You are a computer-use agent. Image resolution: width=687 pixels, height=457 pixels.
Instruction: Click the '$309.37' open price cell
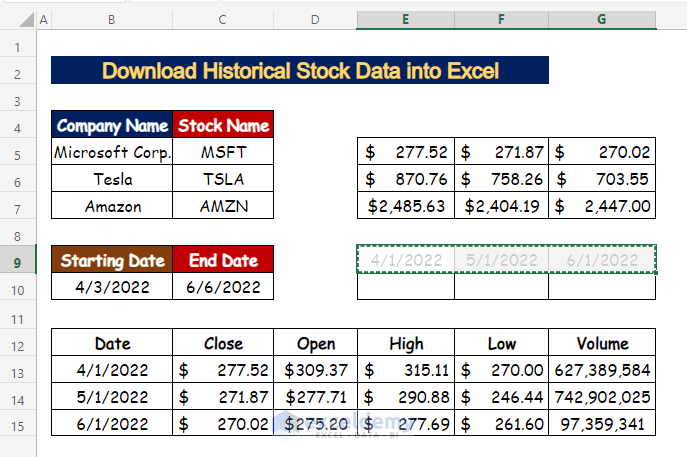315,370
